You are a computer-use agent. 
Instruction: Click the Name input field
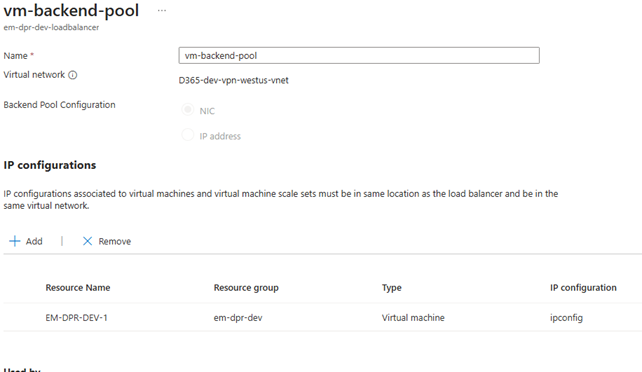pos(359,55)
